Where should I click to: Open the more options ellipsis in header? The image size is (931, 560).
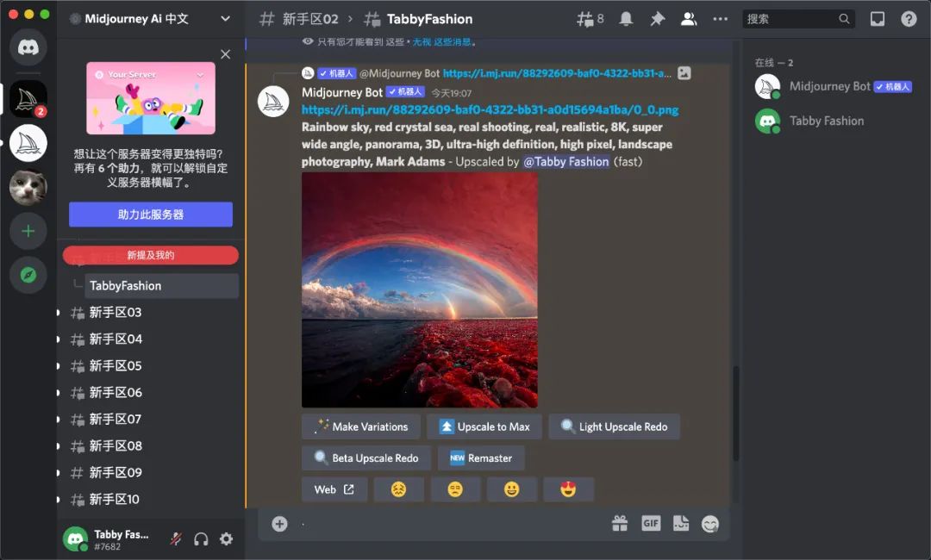(720, 19)
